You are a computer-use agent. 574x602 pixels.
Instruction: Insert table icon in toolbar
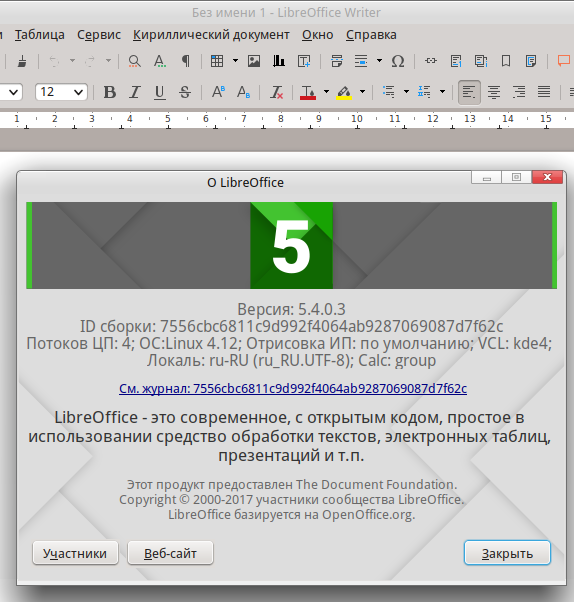coord(217,61)
